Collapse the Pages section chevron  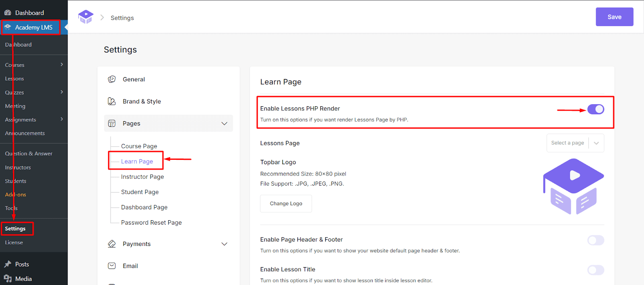click(224, 124)
